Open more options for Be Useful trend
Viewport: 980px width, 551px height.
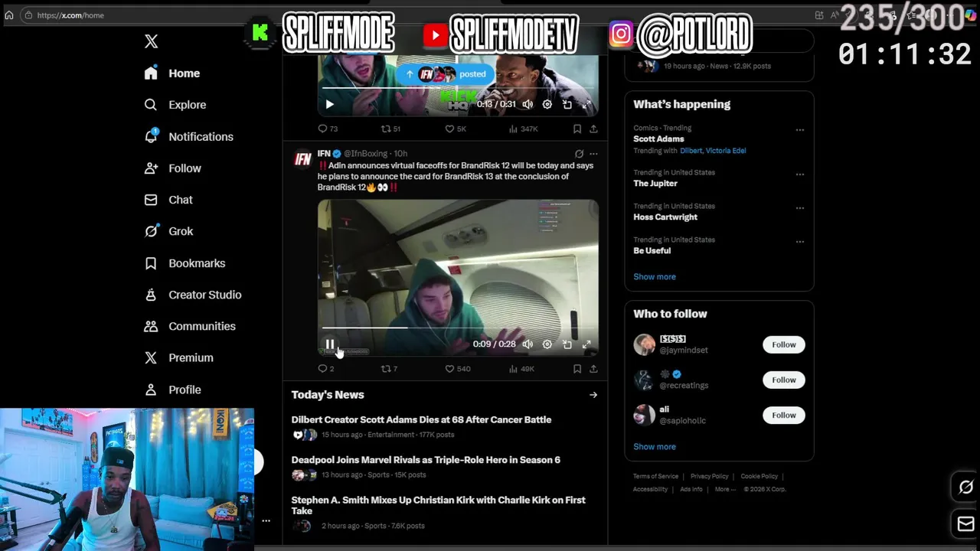(799, 242)
